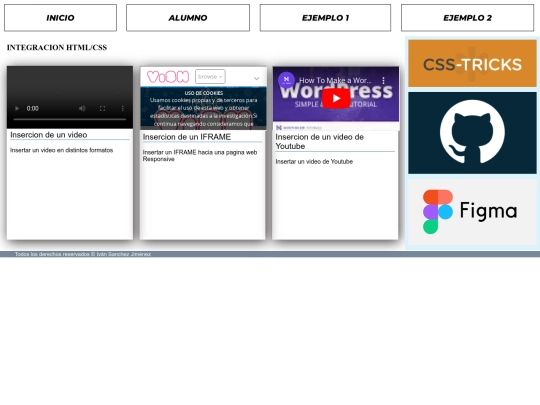The image size is (540, 405).
Task: Click the pink logo in the iframe
Action: click(168, 76)
